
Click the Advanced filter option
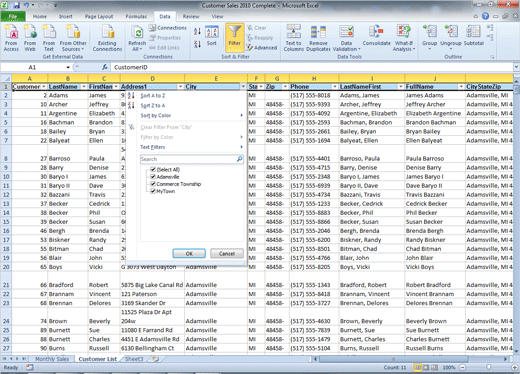pyautogui.click(x=262, y=48)
